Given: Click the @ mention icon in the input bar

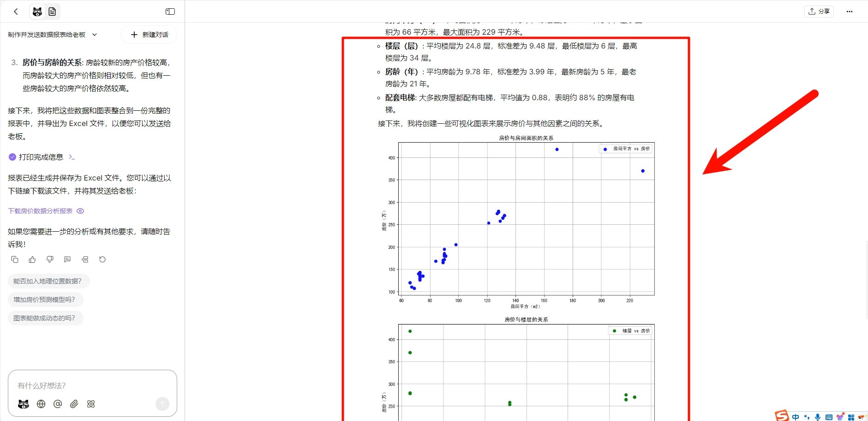Looking at the screenshot, I should [57, 404].
